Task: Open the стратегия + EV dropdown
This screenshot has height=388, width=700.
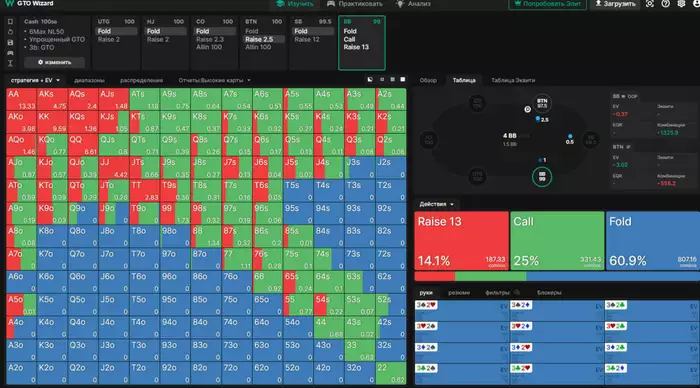Action: tap(35, 80)
